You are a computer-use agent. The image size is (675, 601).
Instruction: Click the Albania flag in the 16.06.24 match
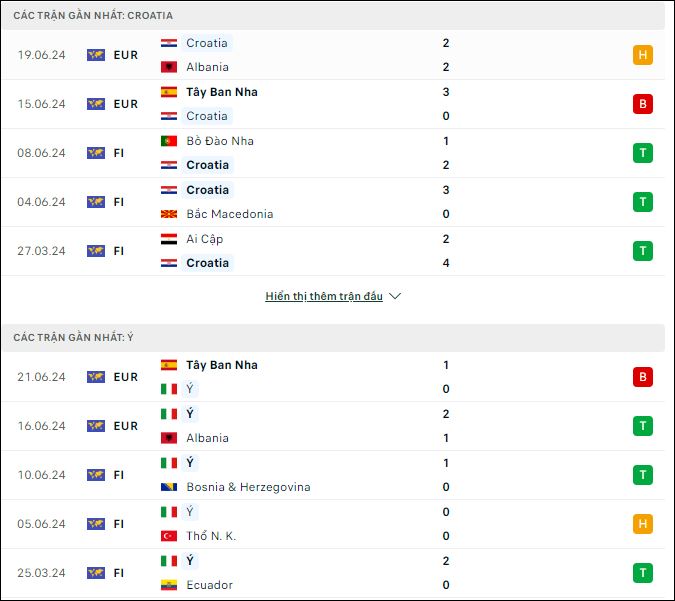[169, 438]
